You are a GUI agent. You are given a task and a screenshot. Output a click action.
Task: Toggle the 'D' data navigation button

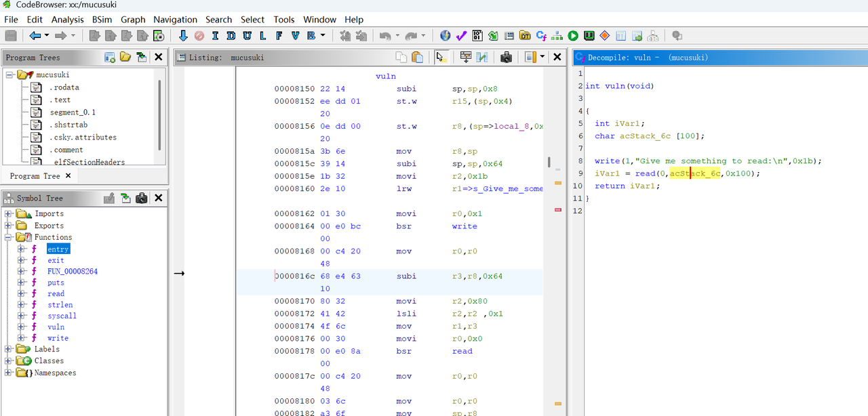pos(231,36)
